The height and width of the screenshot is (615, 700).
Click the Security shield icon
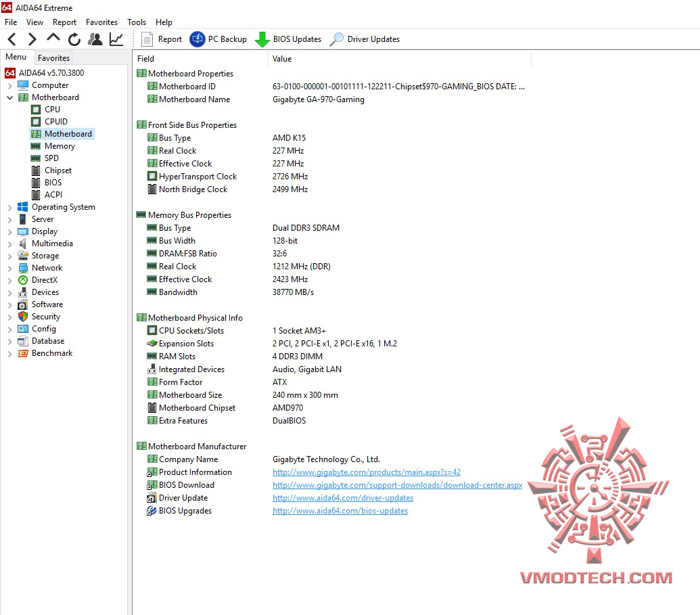23,317
